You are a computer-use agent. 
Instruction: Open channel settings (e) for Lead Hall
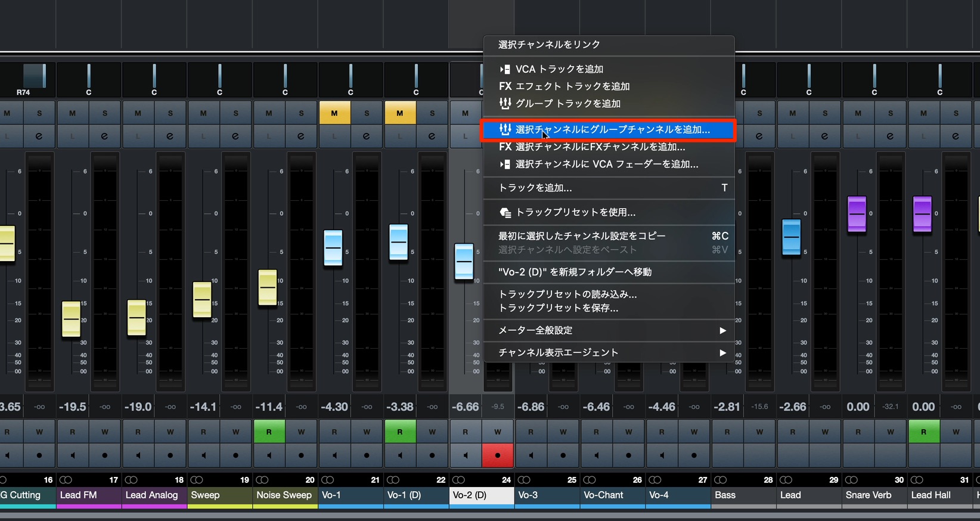click(x=956, y=137)
